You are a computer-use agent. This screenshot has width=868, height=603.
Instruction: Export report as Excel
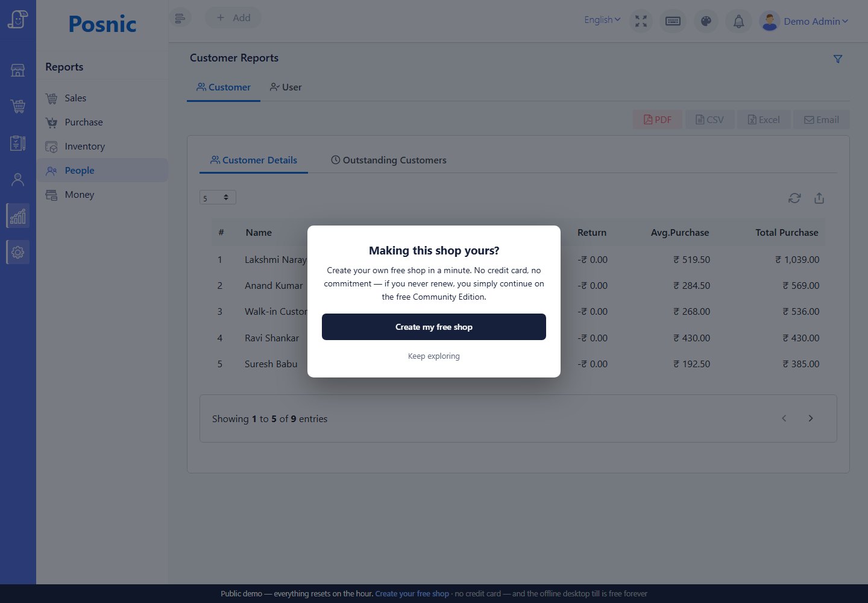coord(764,119)
